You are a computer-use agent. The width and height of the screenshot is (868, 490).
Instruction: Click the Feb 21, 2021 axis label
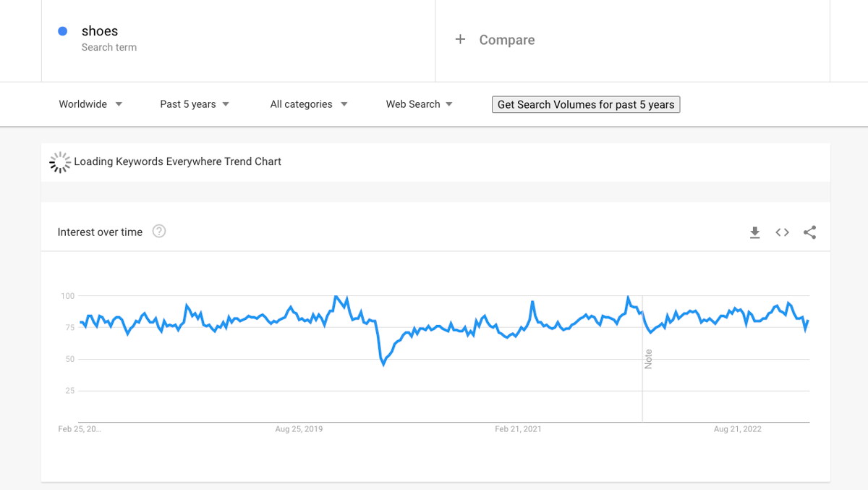pos(518,429)
